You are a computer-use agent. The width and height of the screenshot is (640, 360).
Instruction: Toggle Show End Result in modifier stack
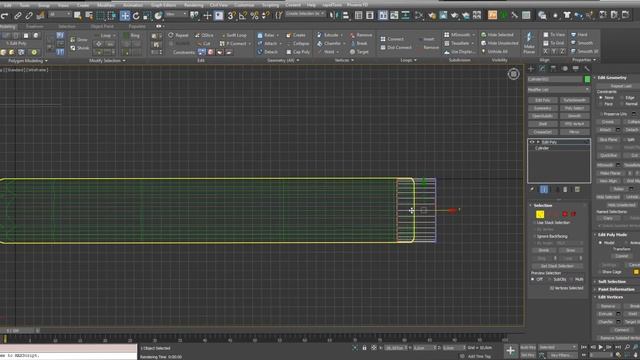click(x=544, y=189)
